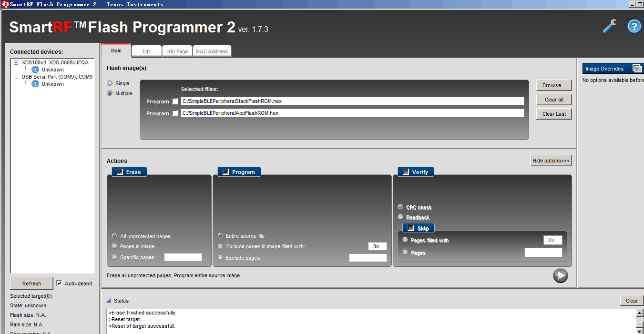Select Specific pages erase option
The height and width of the screenshot is (334, 644).
114,257
